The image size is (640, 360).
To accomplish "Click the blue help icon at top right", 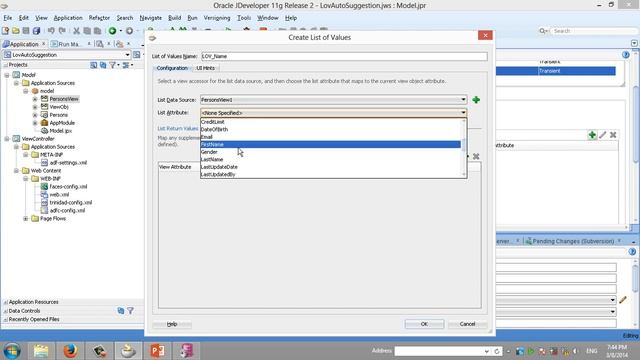I will [x=626, y=55].
